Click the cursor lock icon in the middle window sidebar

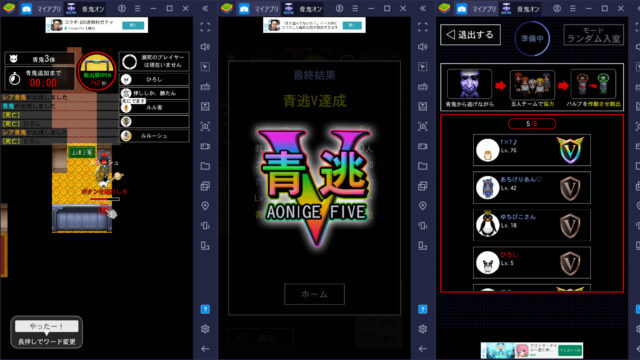coord(423,67)
